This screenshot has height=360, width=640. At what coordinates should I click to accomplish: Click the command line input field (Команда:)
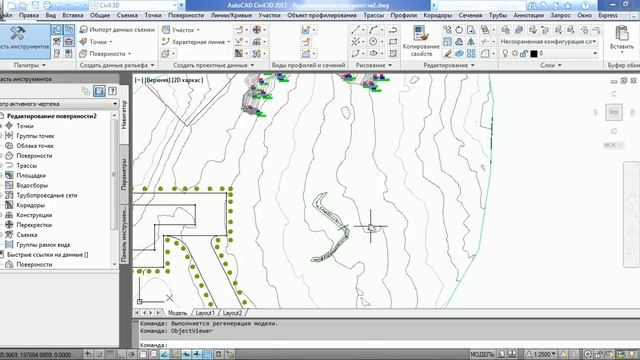click(388, 345)
